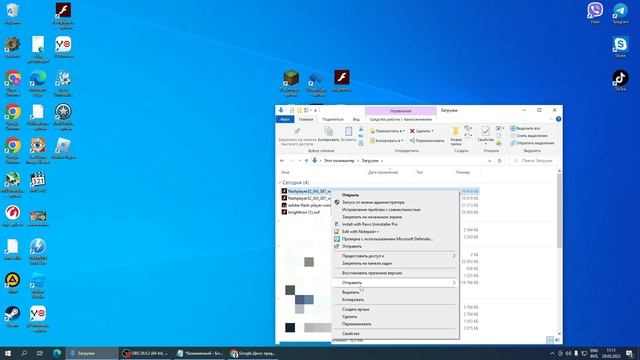Click the Invert selection ribbon button

532,143
